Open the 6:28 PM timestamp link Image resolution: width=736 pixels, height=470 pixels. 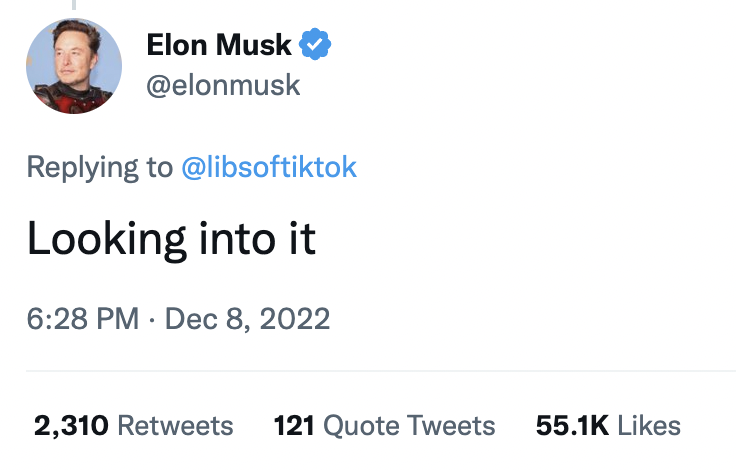(x=83, y=319)
